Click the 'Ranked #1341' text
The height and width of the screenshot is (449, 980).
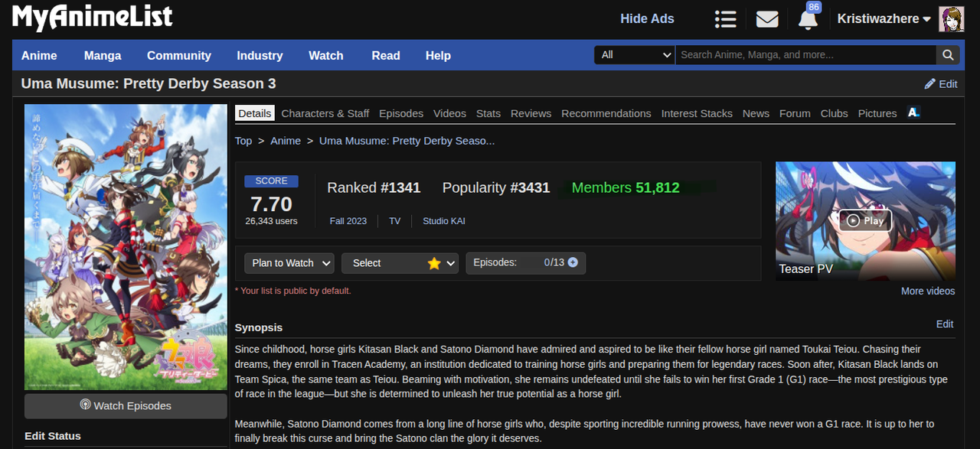(x=374, y=188)
